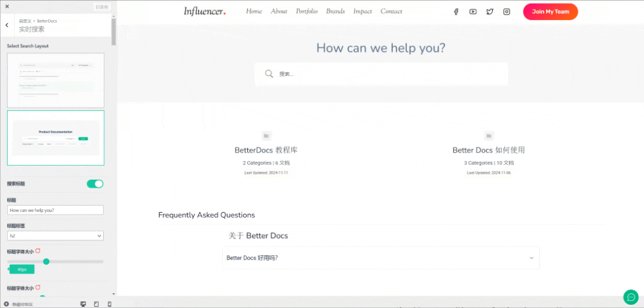Switch to mobile preview mode

point(109,304)
